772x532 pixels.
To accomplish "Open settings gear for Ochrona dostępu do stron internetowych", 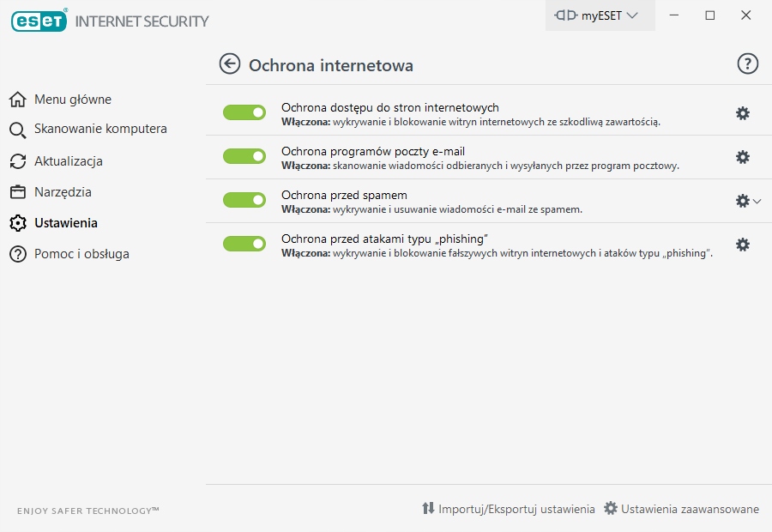I will 743,112.
